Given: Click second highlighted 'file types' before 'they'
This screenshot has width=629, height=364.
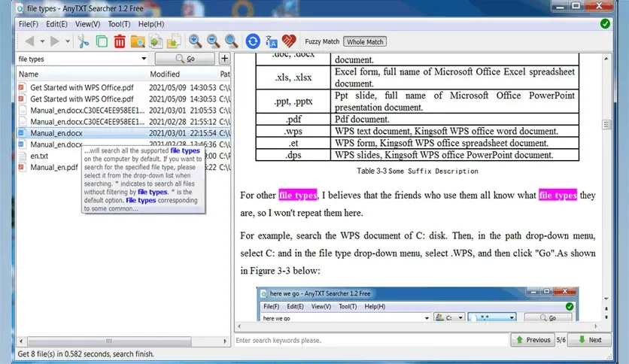Looking at the screenshot, I should click(558, 196).
